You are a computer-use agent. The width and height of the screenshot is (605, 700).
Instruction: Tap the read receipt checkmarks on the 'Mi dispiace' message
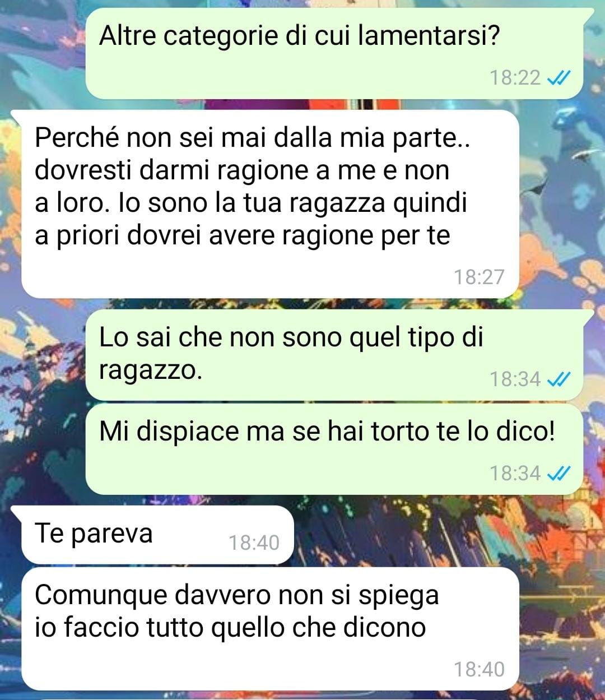pos(559,474)
